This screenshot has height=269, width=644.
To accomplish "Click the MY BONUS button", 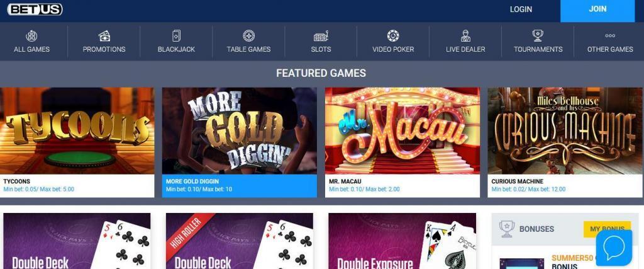I will point(607,229).
